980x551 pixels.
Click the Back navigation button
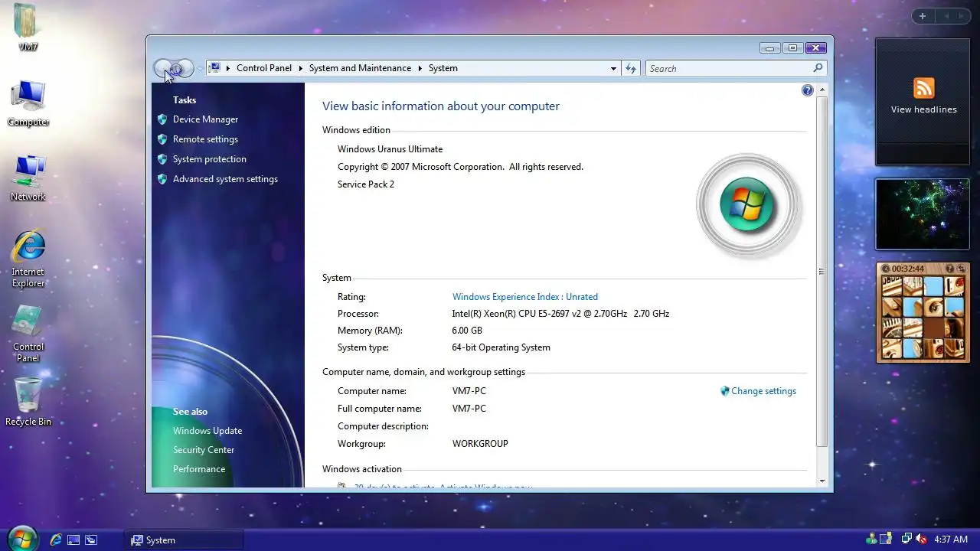pyautogui.click(x=163, y=69)
